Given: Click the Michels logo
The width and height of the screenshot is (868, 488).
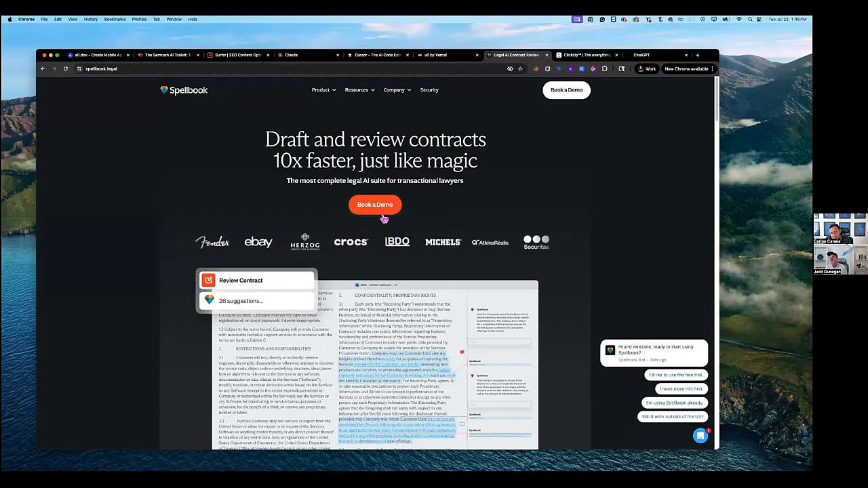Looking at the screenshot, I should tap(443, 242).
